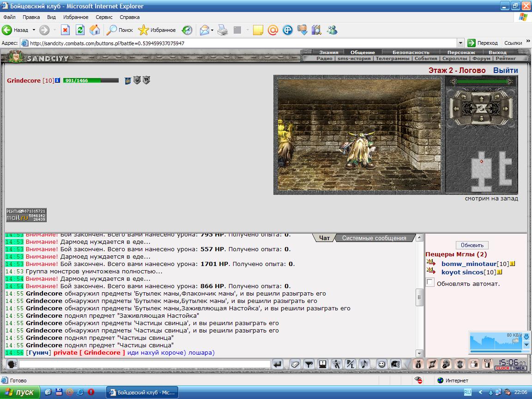
Task: Click the smiley emoticons icon in chat bar
Action: [x=382, y=364]
